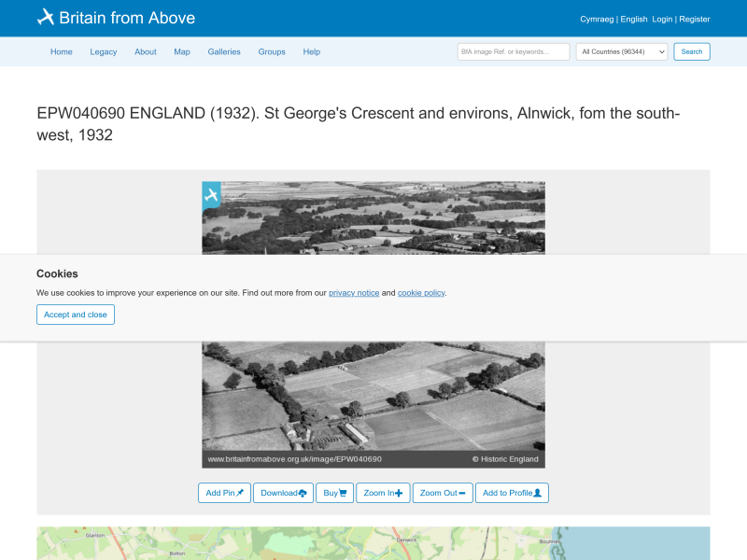
Task: Click the blue airplane badge on photo
Action: tap(212, 194)
